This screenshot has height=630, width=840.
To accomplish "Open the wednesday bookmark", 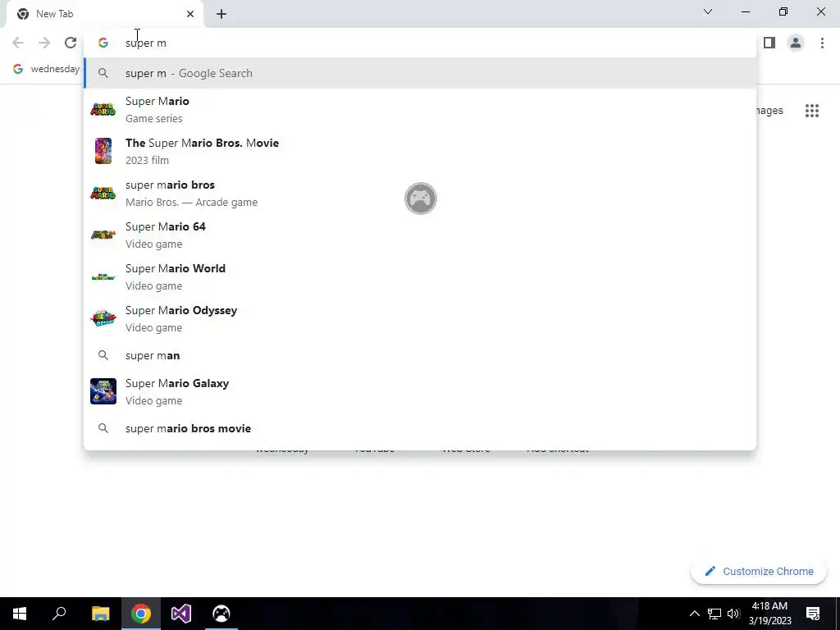I will 47,69.
